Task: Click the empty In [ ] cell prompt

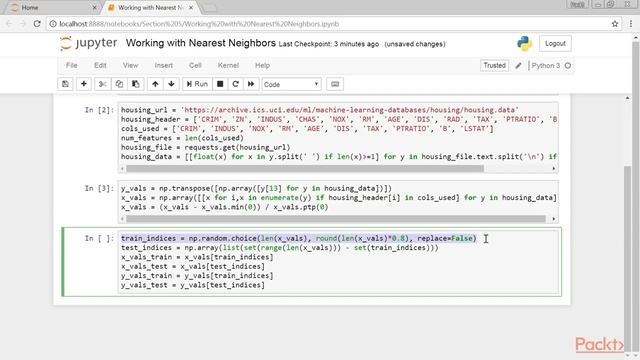Action: tap(99, 238)
